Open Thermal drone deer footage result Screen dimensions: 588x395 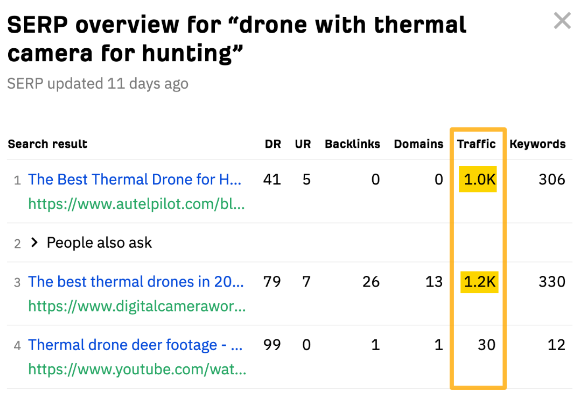click(135, 345)
